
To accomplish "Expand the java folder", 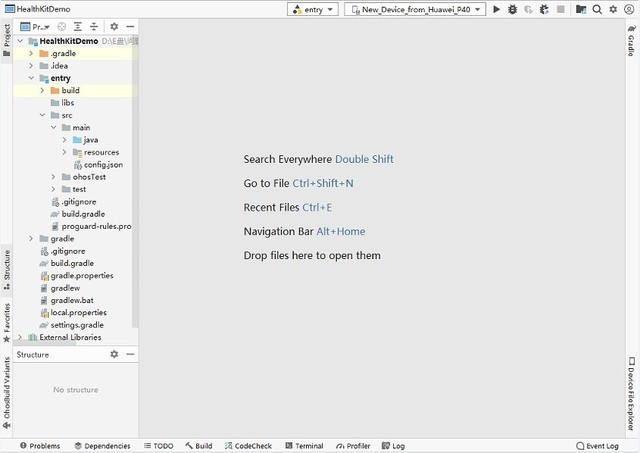I will [x=64, y=140].
